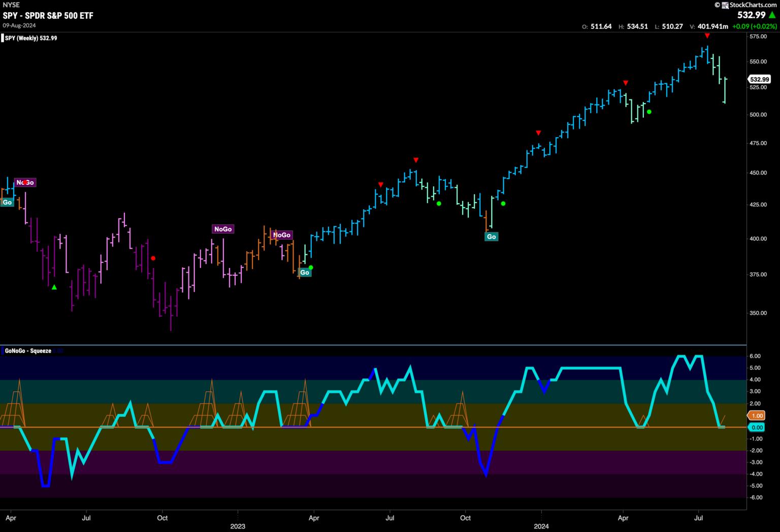Click the SPY - SPDR S&P 500 ETF title

[x=48, y=15]
